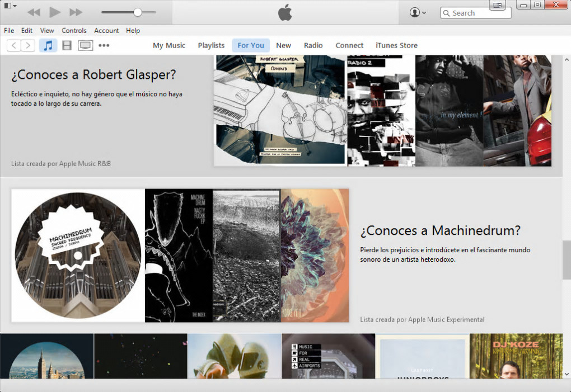The image size is (571, 392).
Task: Select the For You tab
Action: point(251,45)
